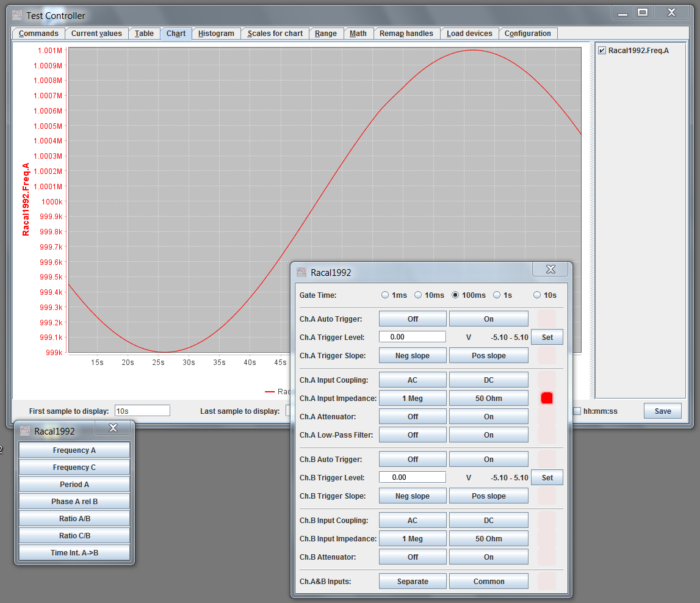
Task: Go to the Range tab
Action: (x=326, y=34)
